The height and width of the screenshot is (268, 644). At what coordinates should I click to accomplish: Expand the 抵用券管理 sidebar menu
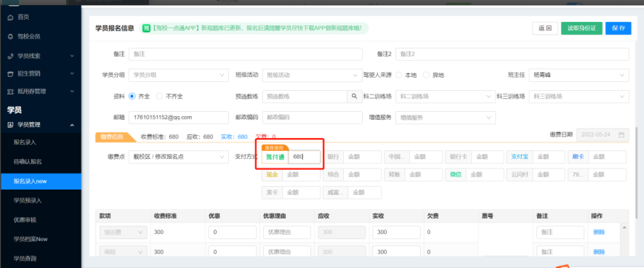72,92
